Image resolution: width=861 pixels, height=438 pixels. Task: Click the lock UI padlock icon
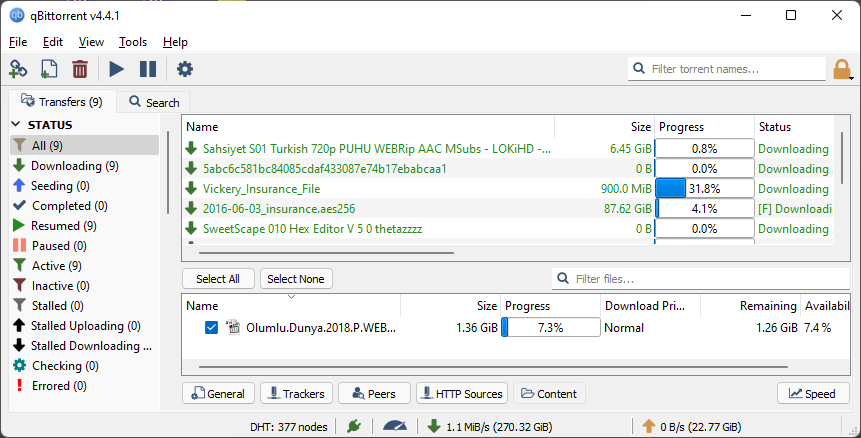pyautogui.click(x=842, y=70)
